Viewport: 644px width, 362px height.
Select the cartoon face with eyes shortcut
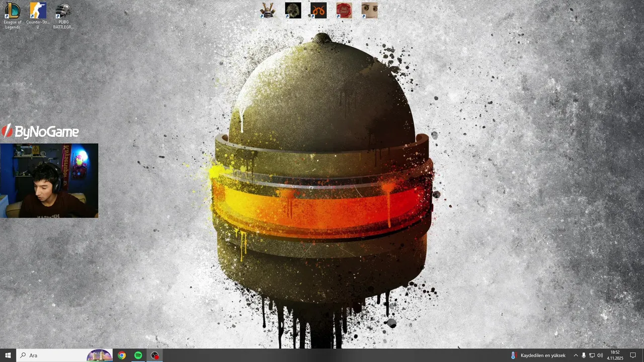(x=369, y=11)
